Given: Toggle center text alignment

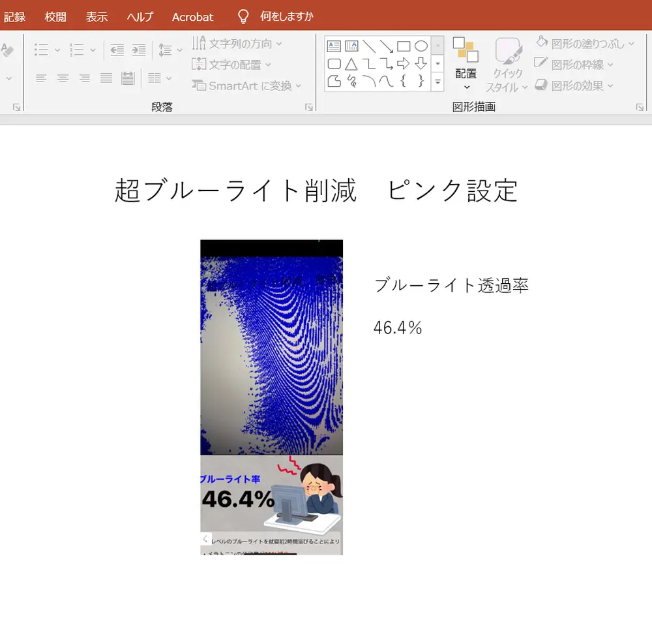Looking at the screenshot, I should (x=63, y=78).
